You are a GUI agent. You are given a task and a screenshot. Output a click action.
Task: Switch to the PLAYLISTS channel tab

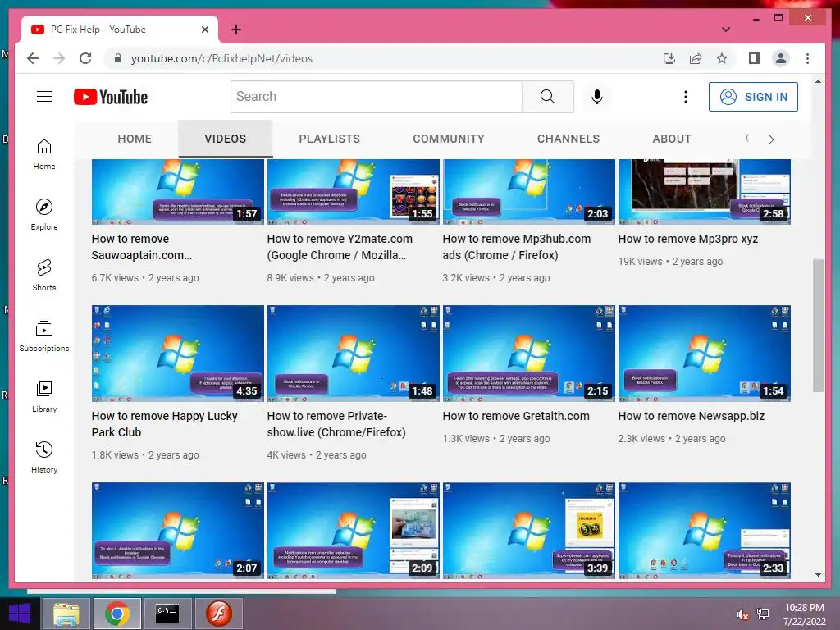[330, 139]
